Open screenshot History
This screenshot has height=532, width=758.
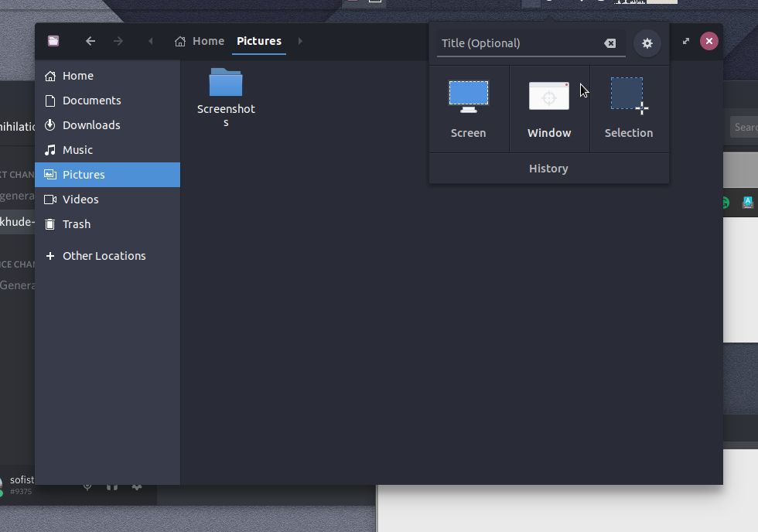(548, 169)
